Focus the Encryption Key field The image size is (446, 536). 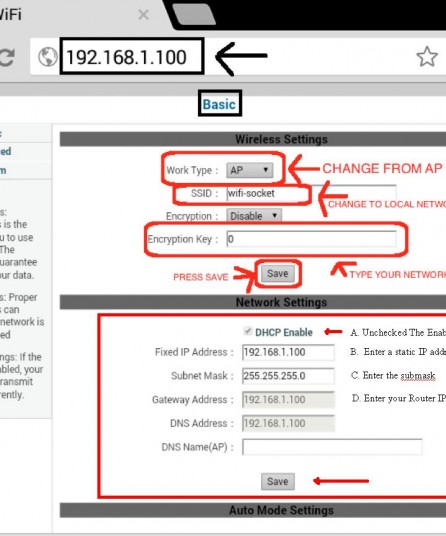tap(311, 239)
